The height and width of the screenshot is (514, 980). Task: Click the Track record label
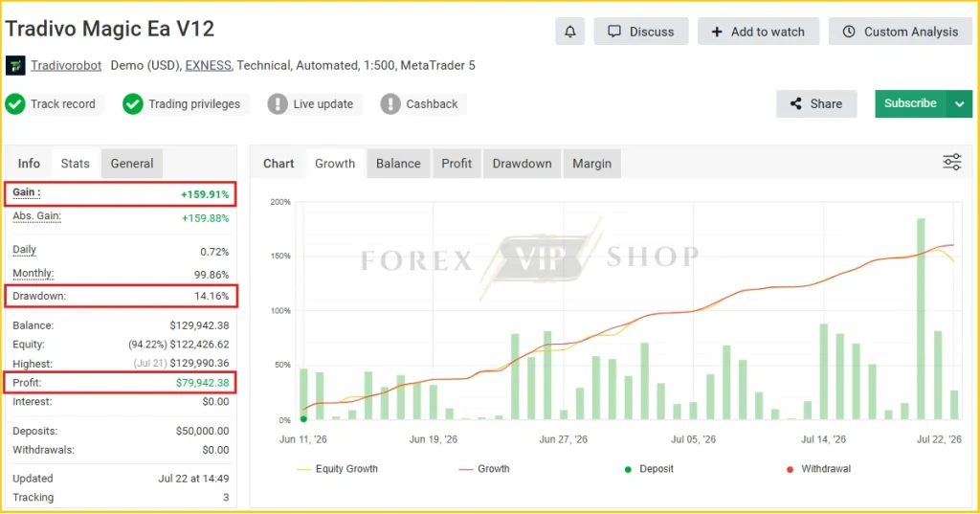63,103
